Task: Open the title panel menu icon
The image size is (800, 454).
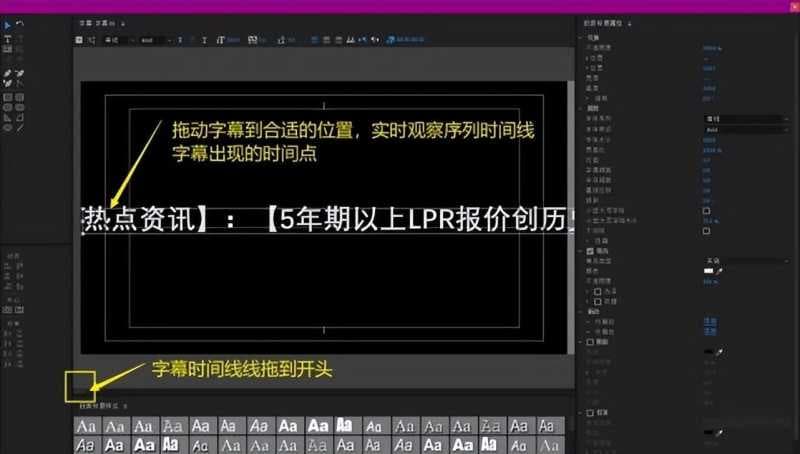Action: click(x=123, y=23)
